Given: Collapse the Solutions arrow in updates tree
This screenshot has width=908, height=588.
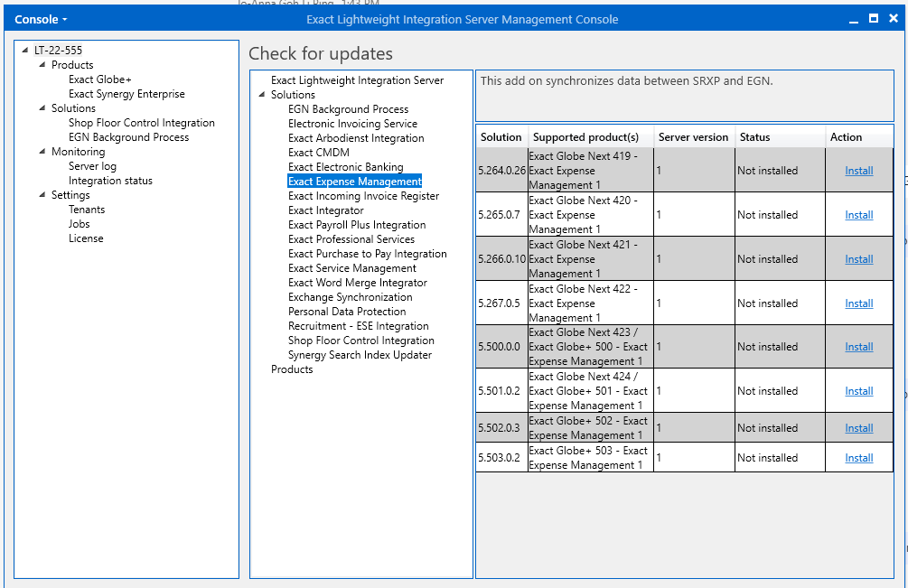Looking at the screenshot, I should [262, 95].
